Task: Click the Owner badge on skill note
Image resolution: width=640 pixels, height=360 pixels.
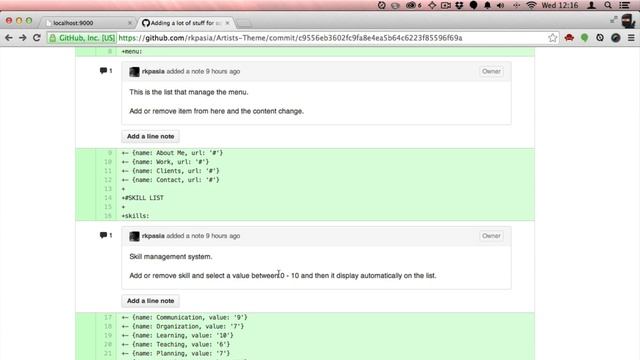Action: 491,236
